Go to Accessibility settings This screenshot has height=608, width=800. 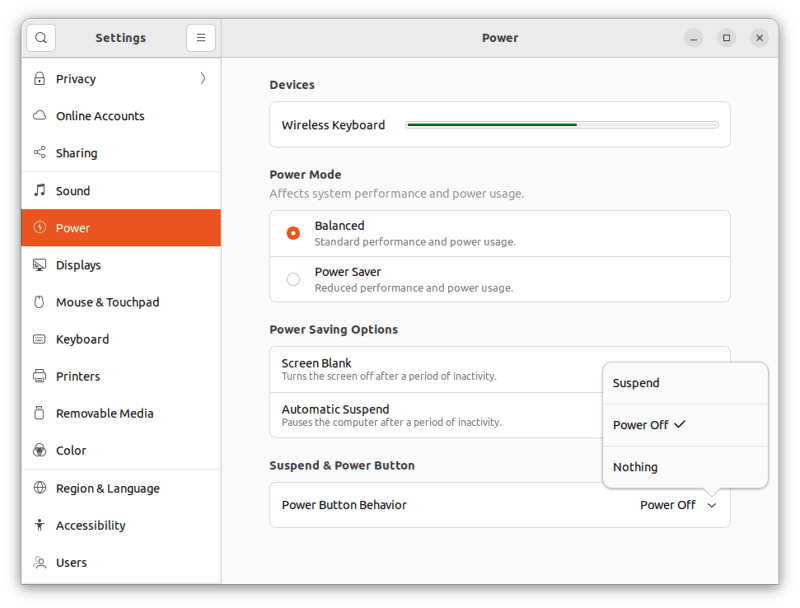[x=121, y=525]
